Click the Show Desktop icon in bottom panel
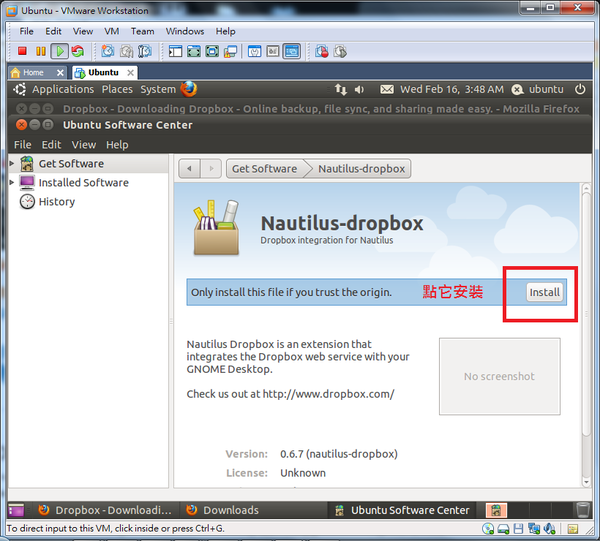 (x=16, y=510)
